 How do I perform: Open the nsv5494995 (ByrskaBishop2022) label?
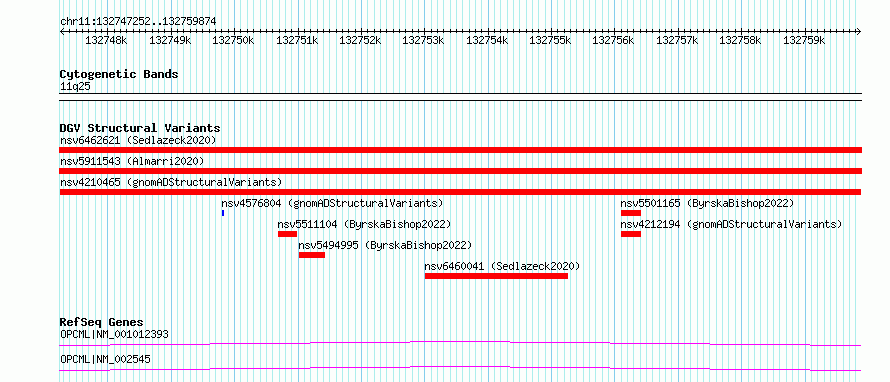385,245
